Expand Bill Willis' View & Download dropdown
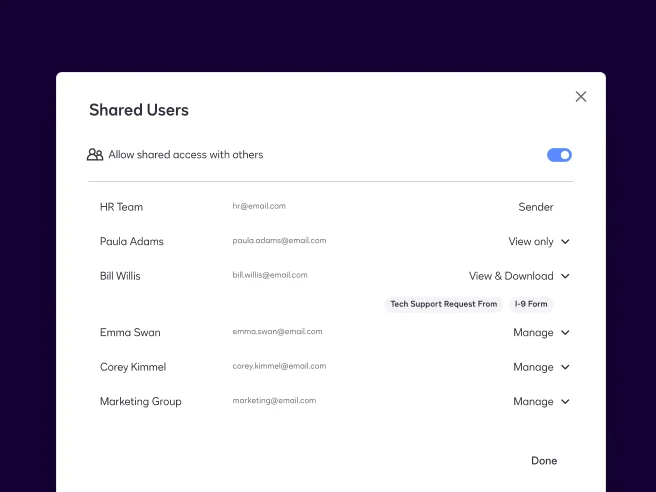 519,276
